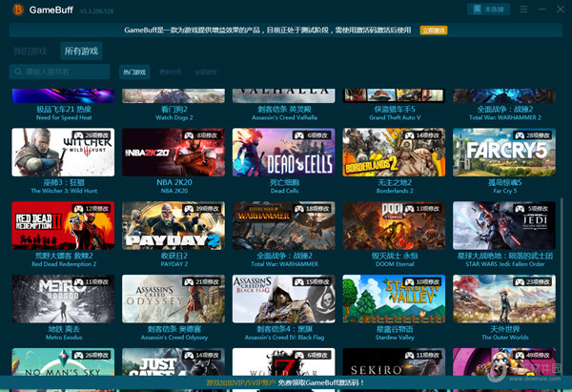Click the 'STAR WARS Jedi: Fallen Order' label
The width and height of the screenshot is (572, 392).
tap(505, 264)
